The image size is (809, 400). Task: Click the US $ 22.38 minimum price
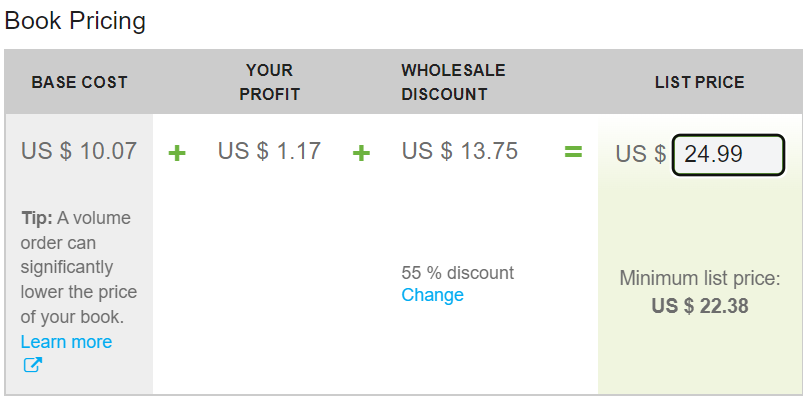tap(700, 306)
